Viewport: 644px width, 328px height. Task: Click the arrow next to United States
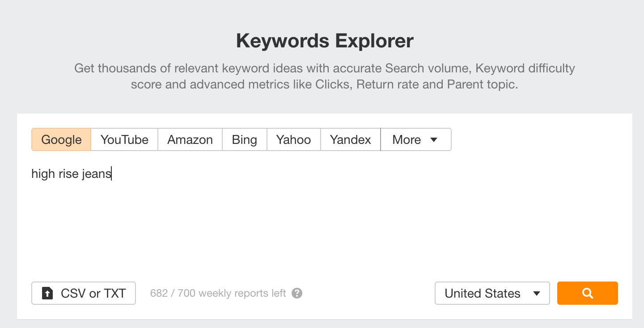[537, 294]
